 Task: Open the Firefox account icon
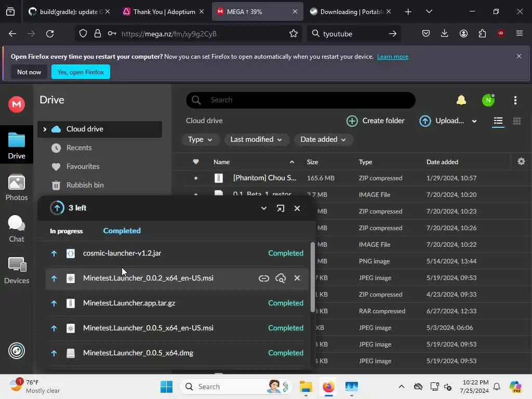click(x=463, y=33)
